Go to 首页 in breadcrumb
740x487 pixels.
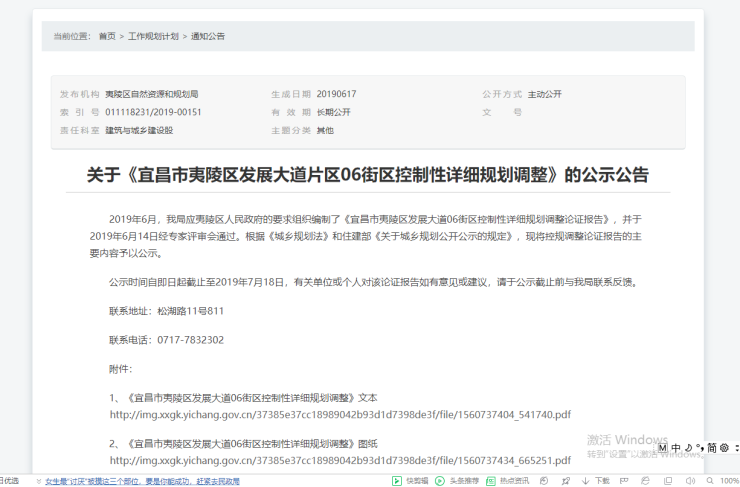pos(107,36)
